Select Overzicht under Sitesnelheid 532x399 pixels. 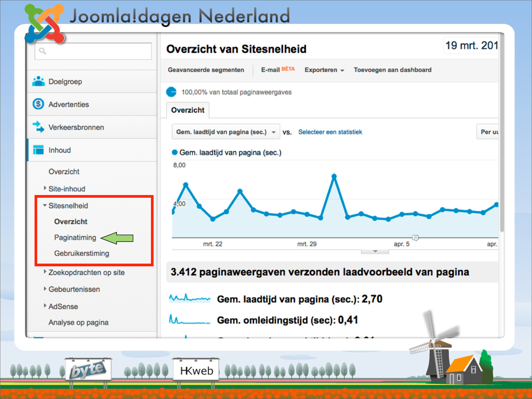click(70, 221)
